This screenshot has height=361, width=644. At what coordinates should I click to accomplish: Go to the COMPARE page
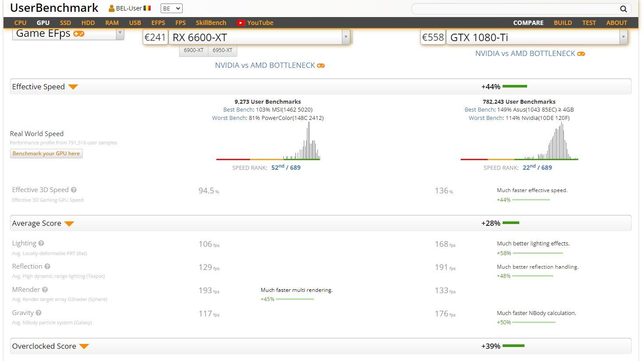528,23
